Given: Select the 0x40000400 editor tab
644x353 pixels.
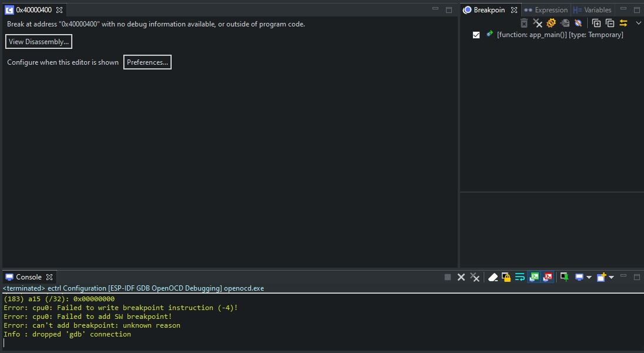Looking at the screenshot, I should [x=33, y=10].
